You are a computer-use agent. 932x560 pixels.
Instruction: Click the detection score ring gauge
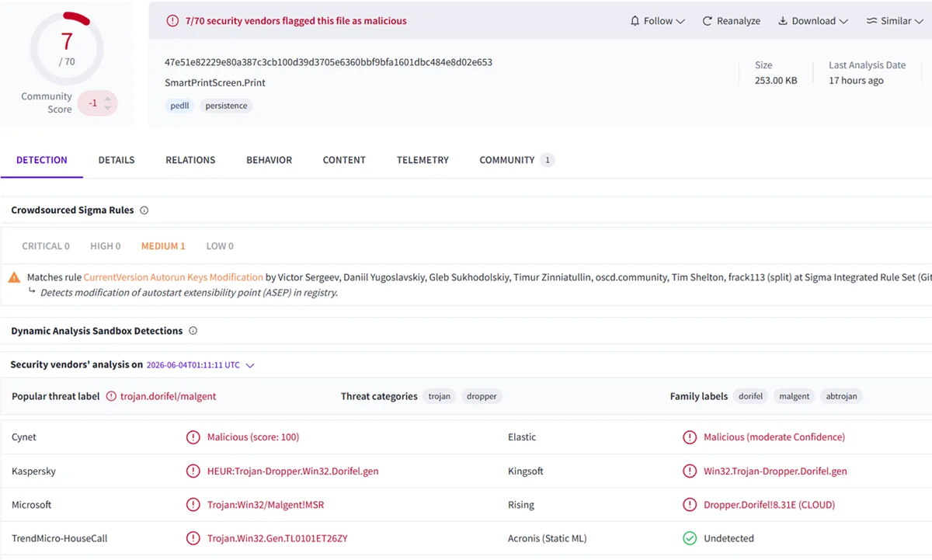coord(67,49)
